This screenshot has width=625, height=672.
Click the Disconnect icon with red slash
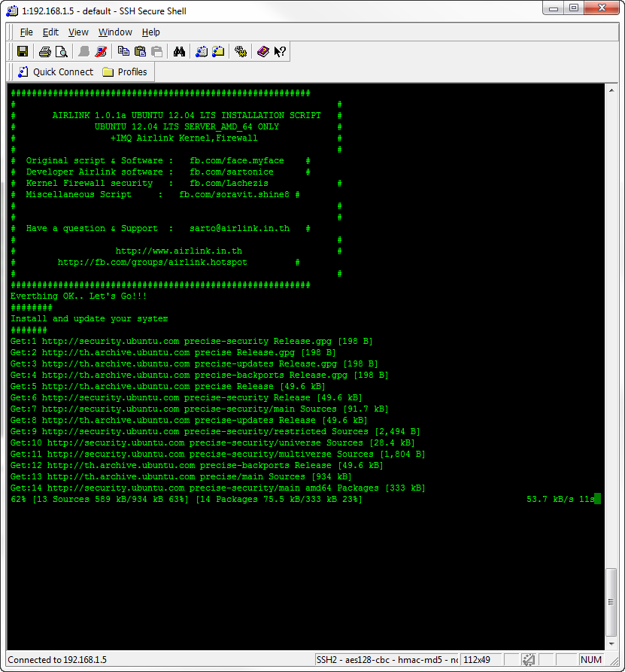coord(101,52)
